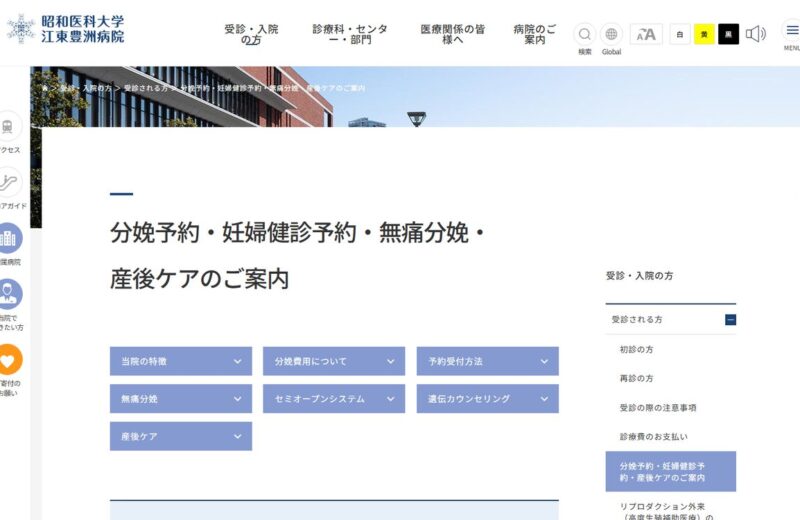Open 医療関係の皆様へ top menu
This screenshot has height=520, width=800.
coord(453,34)
